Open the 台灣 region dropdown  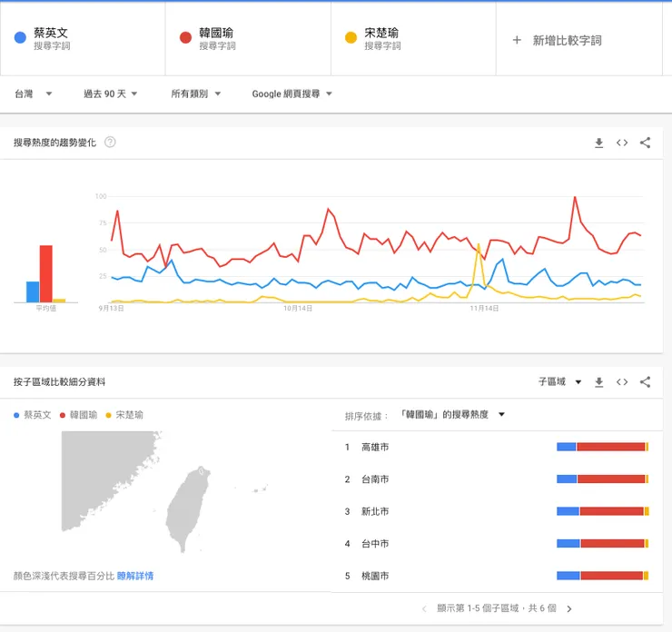click(34, 94)
